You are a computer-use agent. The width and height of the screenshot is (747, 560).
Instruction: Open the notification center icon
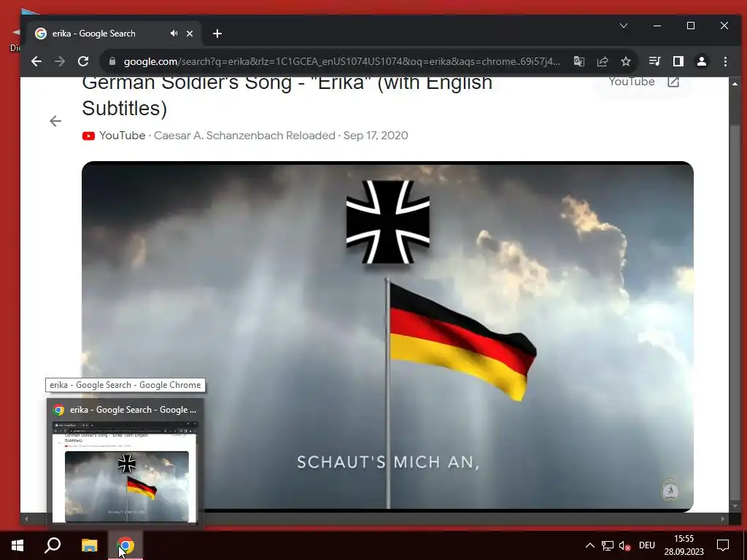pyautogui.click(x=723, y=545)
